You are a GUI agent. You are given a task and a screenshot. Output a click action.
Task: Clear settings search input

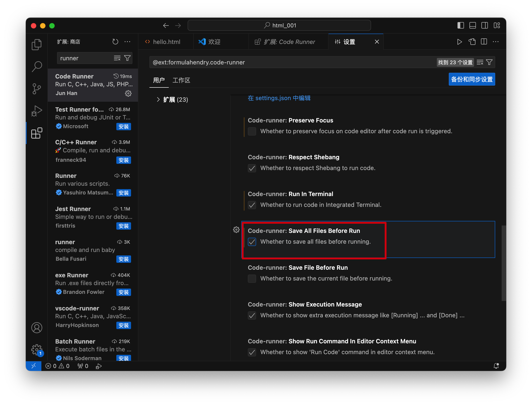click(x=480, y=62)
